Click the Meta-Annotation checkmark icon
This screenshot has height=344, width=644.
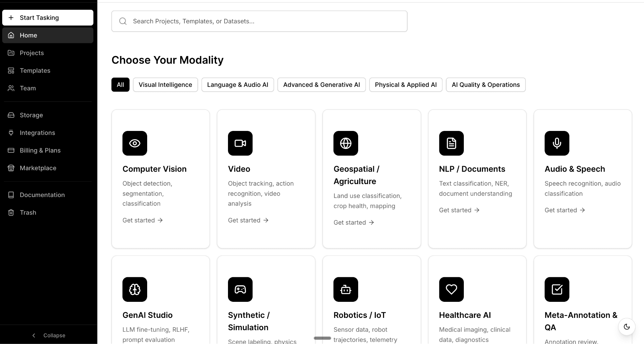(557, 289)
